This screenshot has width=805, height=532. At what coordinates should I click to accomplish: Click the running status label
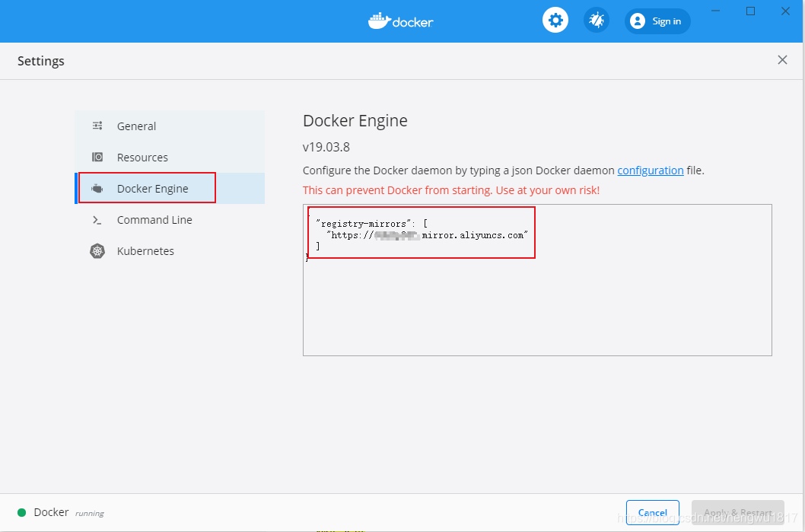click(x=89, y=514)
